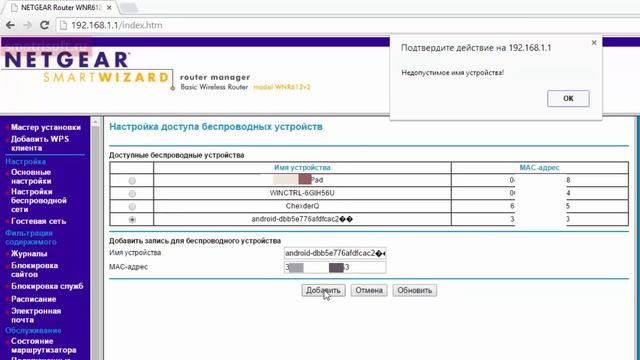Open Настройки беспроводной сети

coord(39,200)
